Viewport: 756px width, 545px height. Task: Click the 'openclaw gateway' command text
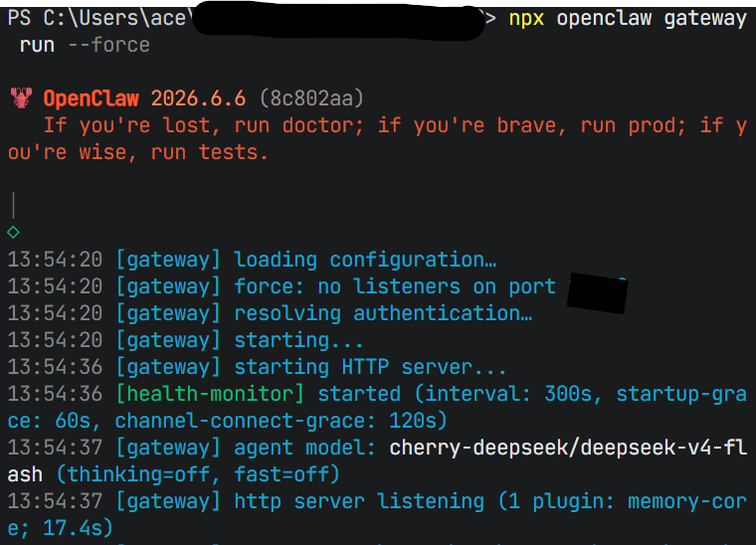tap(652, 19)
